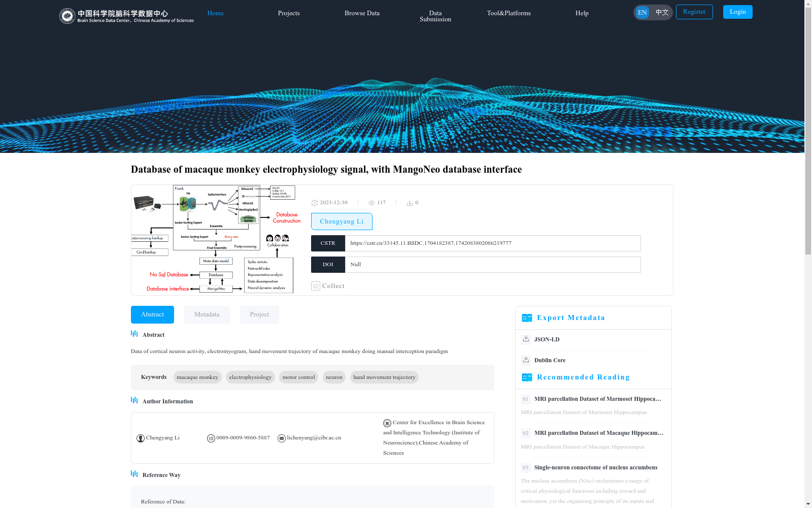The height and width of the screenshot is (508, 812).
Task: Click the bars icon beside Reference Way
Action: (134, 474)
